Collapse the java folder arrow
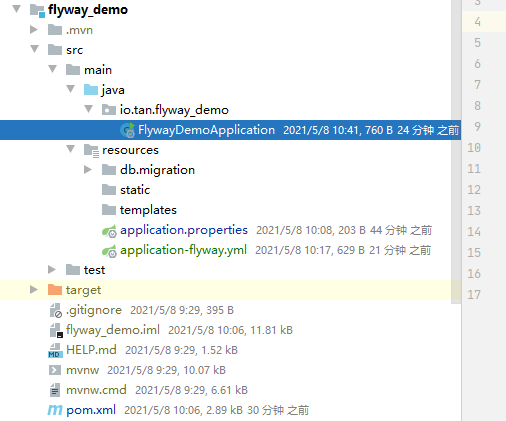 [71, 89]
